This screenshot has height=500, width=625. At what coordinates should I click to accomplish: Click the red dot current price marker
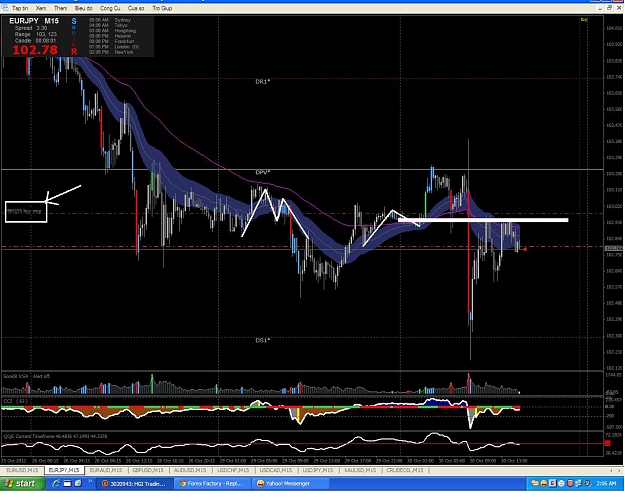(x=525, y=249)
